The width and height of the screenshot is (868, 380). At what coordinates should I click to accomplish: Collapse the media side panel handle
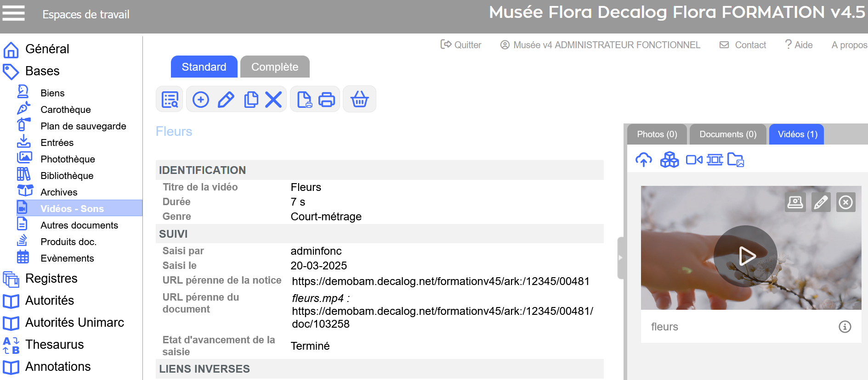coord(620,258)
